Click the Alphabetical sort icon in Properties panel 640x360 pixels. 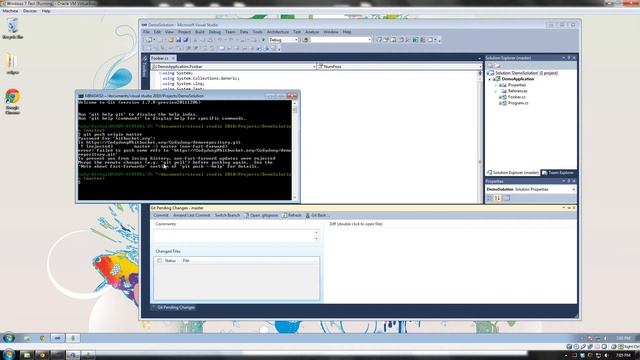(x=498, y=198)
